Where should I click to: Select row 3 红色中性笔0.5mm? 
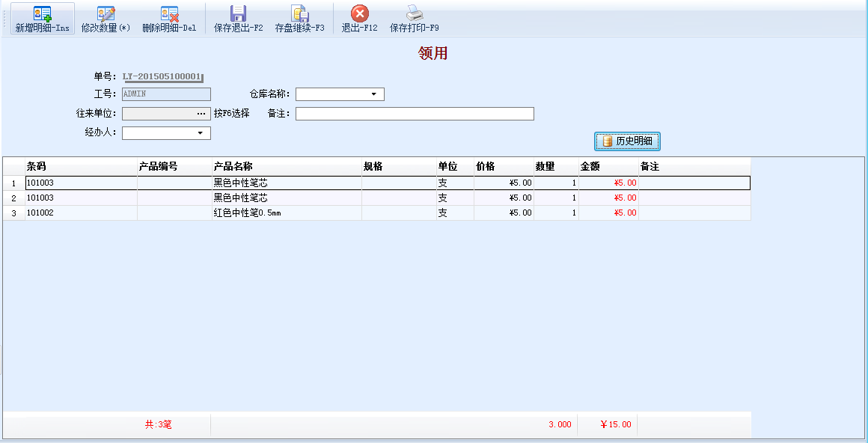247,213
